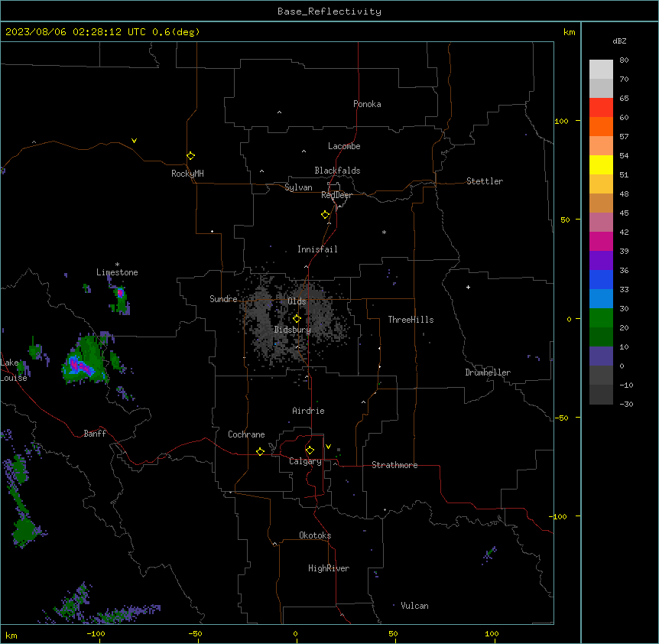This screenshot has height=644, width=659.
Task: Click the Ponoka town label
Action: pos(367,104)
